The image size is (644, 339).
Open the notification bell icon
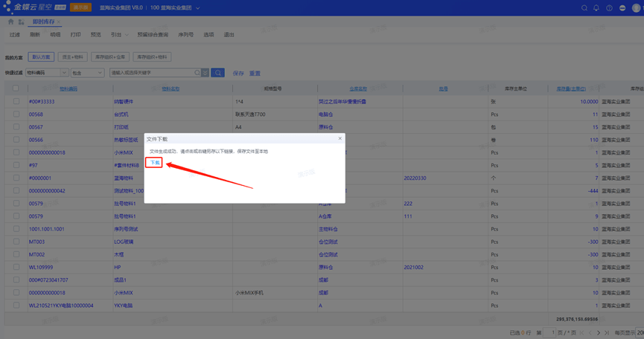pyautogui.click(x=596, y=7)
